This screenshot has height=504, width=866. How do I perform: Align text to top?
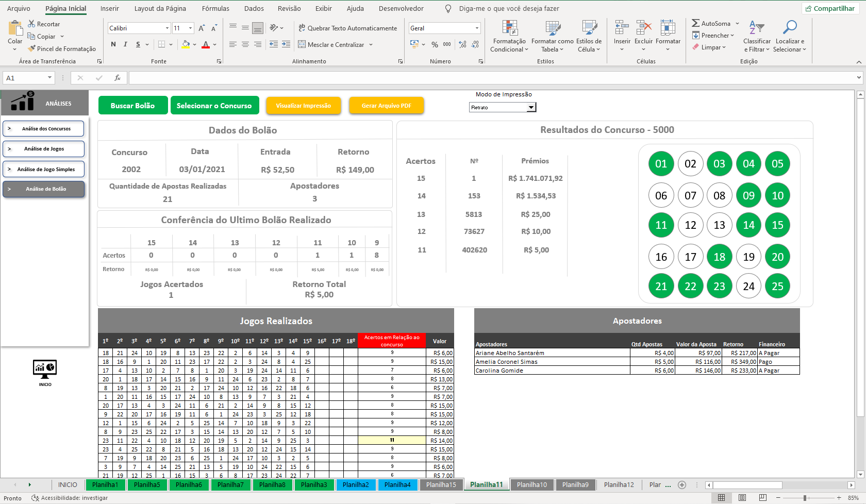pos(233,28)
